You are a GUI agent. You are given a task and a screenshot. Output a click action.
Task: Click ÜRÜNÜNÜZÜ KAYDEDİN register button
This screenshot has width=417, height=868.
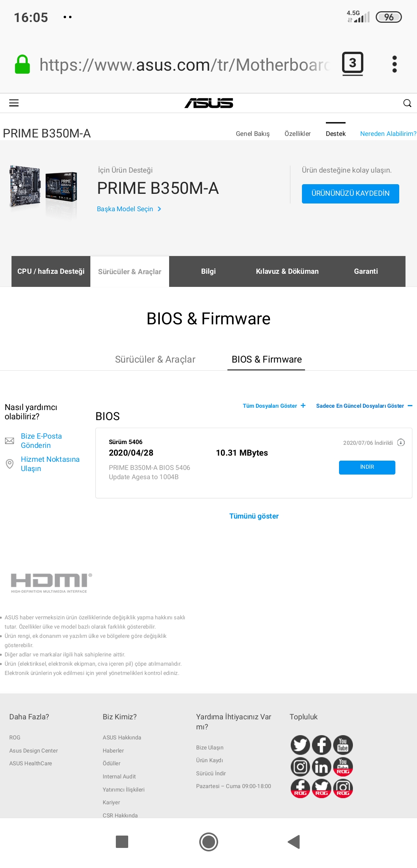pos(350,193)
